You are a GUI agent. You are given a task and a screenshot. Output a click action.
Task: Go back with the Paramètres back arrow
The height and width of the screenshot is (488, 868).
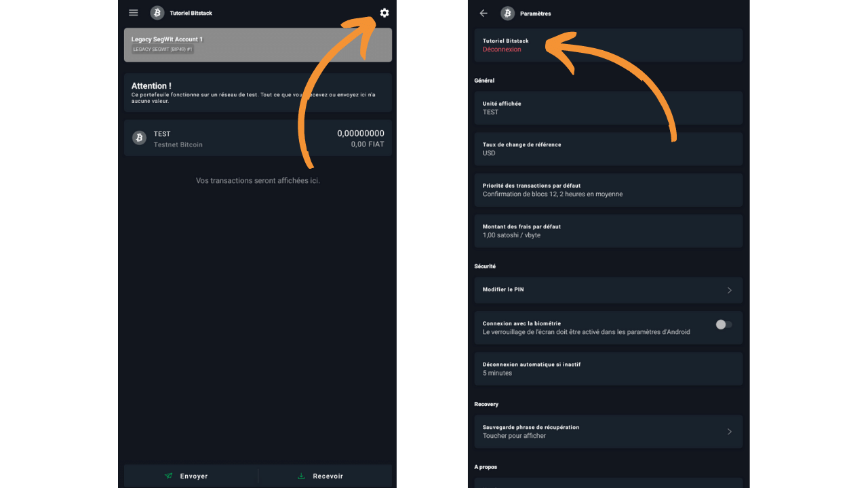point(484,13)
